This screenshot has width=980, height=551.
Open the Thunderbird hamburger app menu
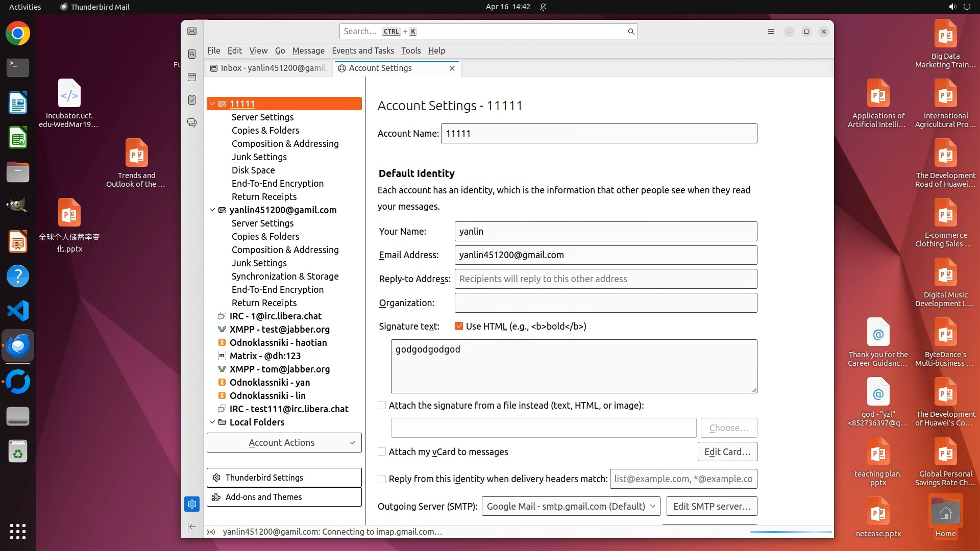point(771,32)
